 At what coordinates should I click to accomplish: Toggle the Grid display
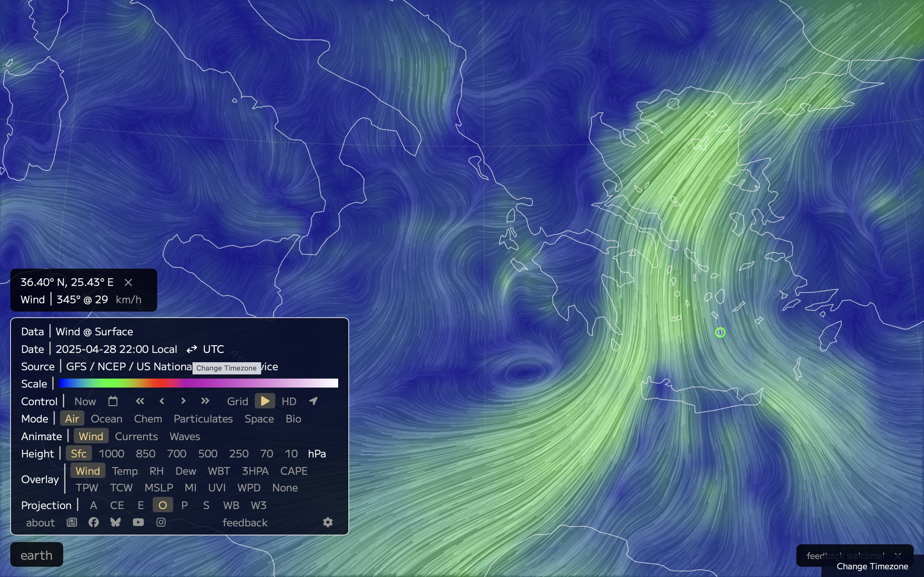pyautogui.click(x=237, y=401)
